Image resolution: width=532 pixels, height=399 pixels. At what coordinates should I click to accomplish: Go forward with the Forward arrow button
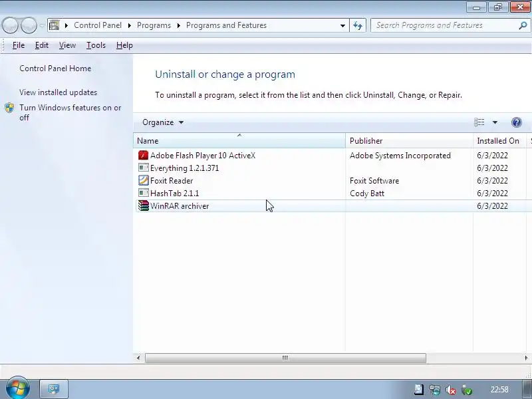29,25
